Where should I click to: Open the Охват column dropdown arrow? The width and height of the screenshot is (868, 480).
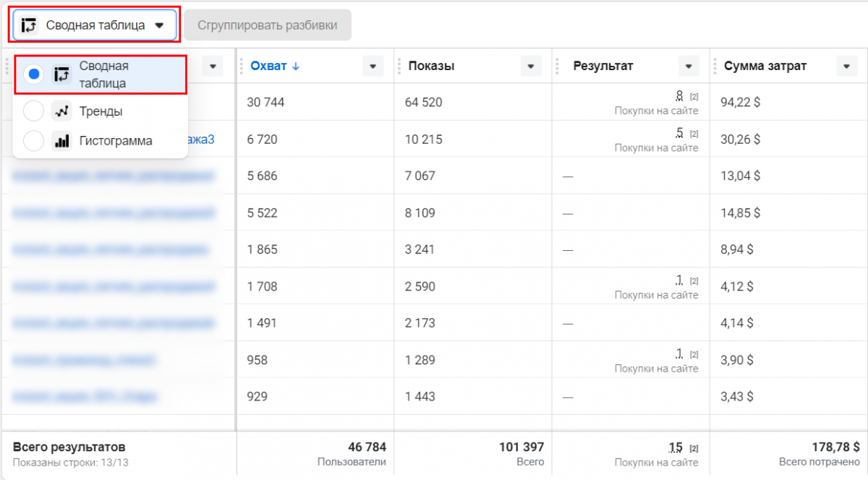[x=373, y=66]
